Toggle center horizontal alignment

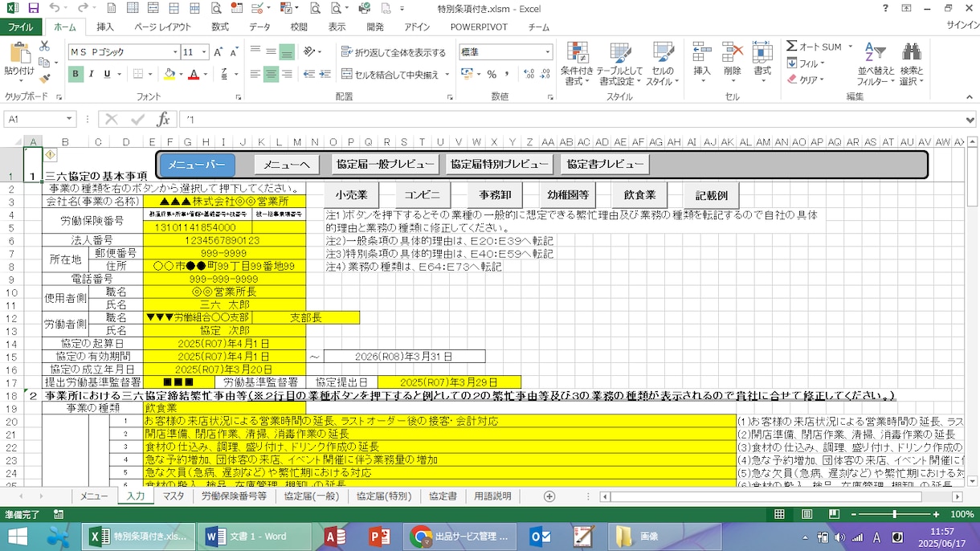[x=271, y=75]
